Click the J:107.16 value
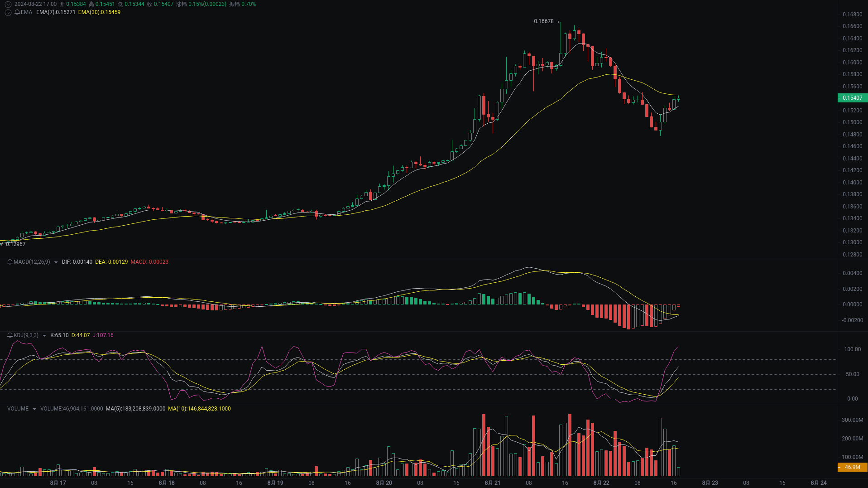Image resolution: width=868 pixels, height=488 pixels. point(103,335)
